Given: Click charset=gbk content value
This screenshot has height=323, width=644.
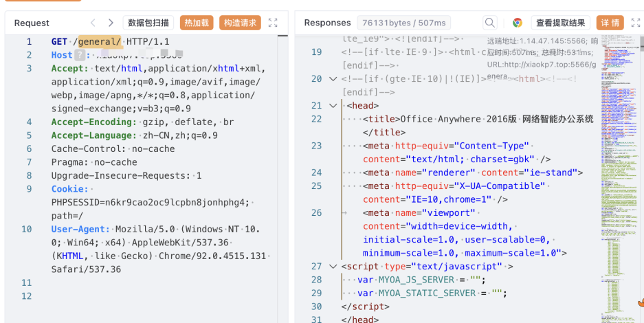Looking at the screenshot, I should coord(502,159).
